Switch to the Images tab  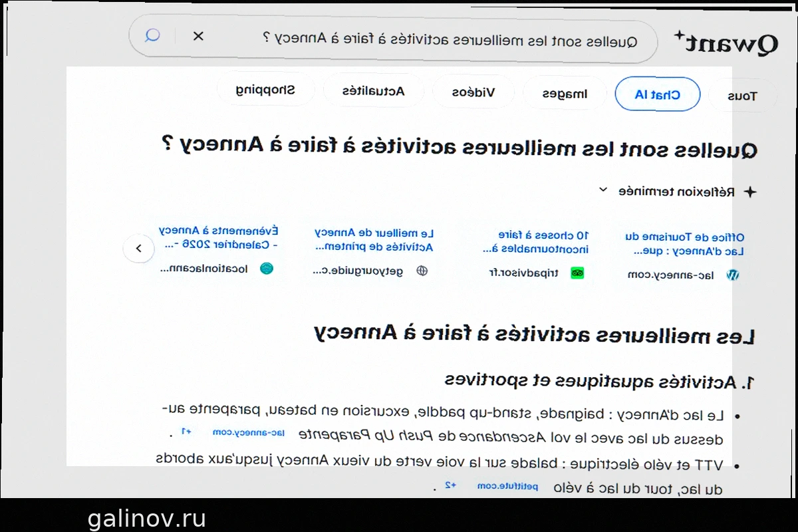[565, 94]
